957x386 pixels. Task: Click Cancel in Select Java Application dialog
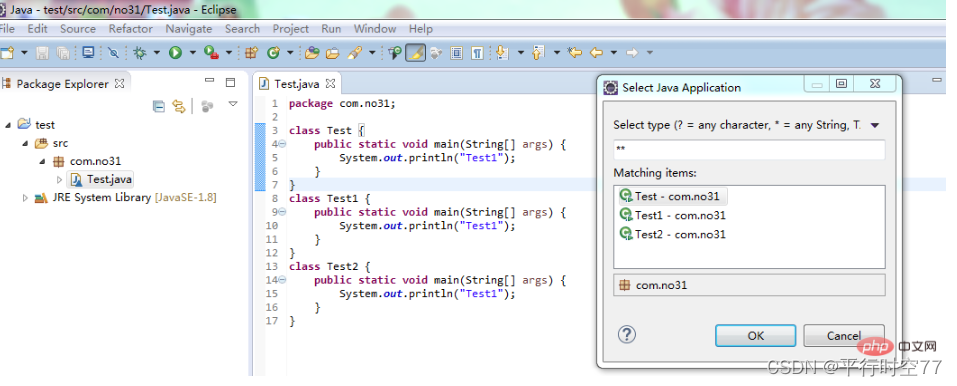[843, 336]
